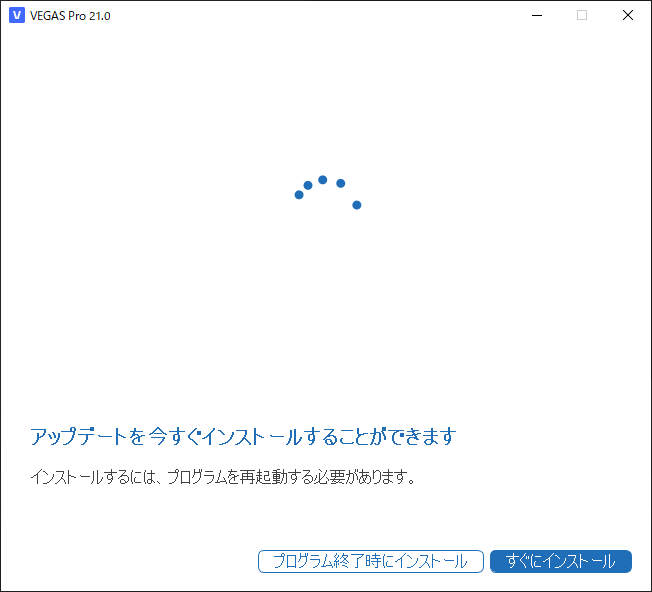Viewport: 652px width, 592px height.
Task: Close the VEGAS Pro update dialog
Action: [x=627, y=15]
